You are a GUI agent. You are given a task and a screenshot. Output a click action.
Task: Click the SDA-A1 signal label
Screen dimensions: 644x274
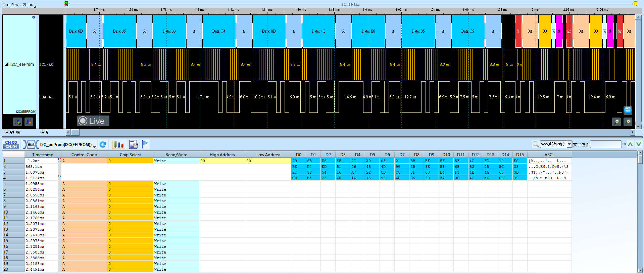[46, 97]
